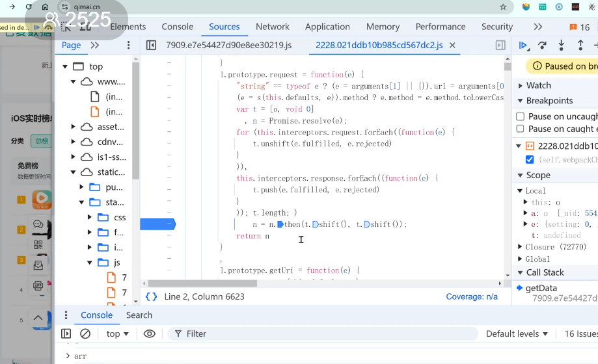Open the top context dropdown
Screen dimensions: 598x364
117,334
